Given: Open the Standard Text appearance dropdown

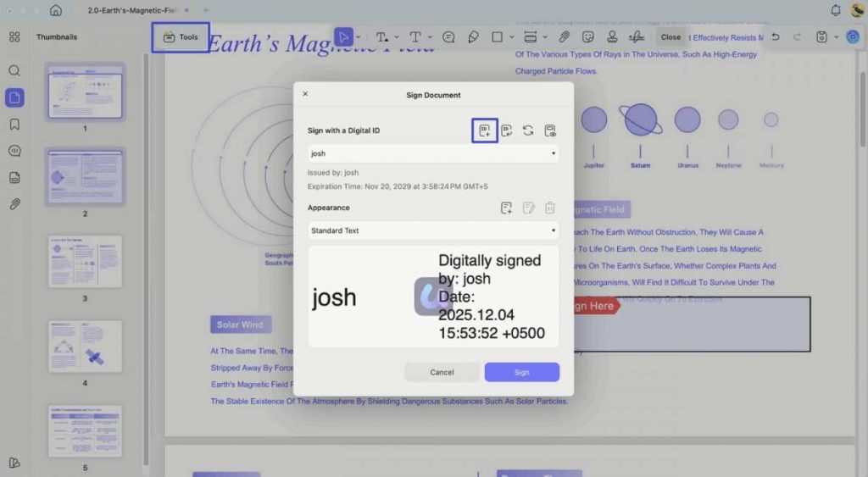Looking at the screenshot, I should click(554, 230).
